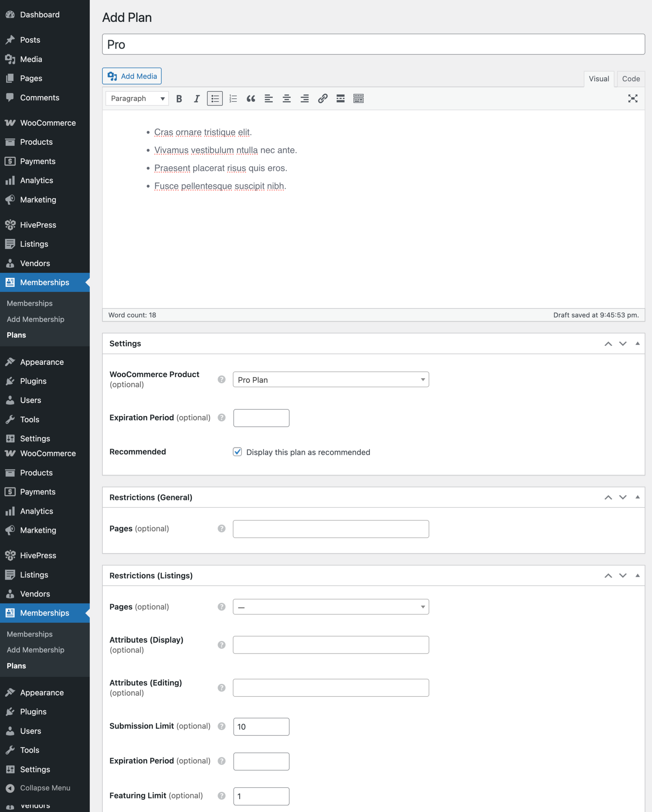Open Add Membership link in sidebar
This screenshot has height=812, width=652.
[35, 319]
